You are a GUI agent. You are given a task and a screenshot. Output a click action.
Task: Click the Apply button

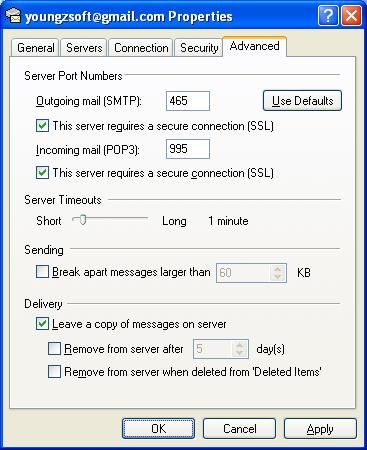tap(320, 429)
